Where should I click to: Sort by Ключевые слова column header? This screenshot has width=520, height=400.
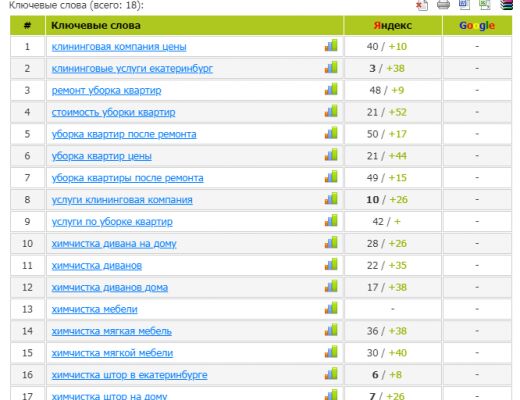(x=194, y=25)
